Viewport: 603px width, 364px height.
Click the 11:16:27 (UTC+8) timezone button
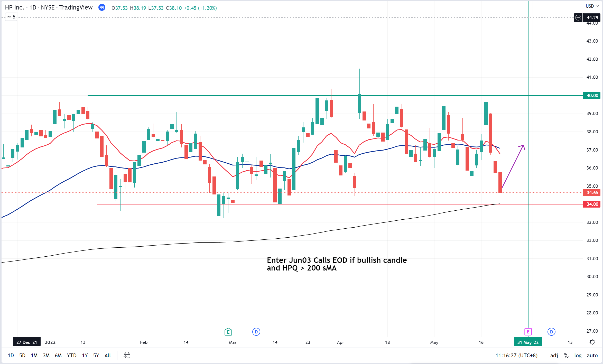[x=516, y=356]
